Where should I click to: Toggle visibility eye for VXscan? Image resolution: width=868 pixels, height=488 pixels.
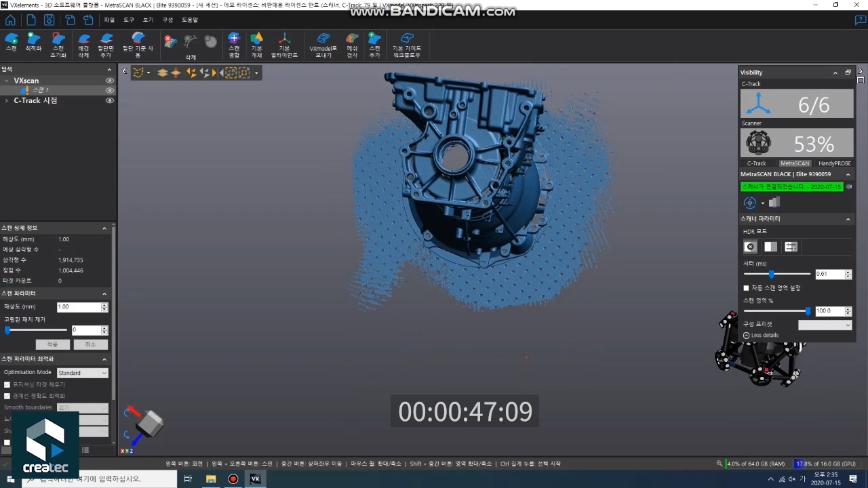(109, 81)
